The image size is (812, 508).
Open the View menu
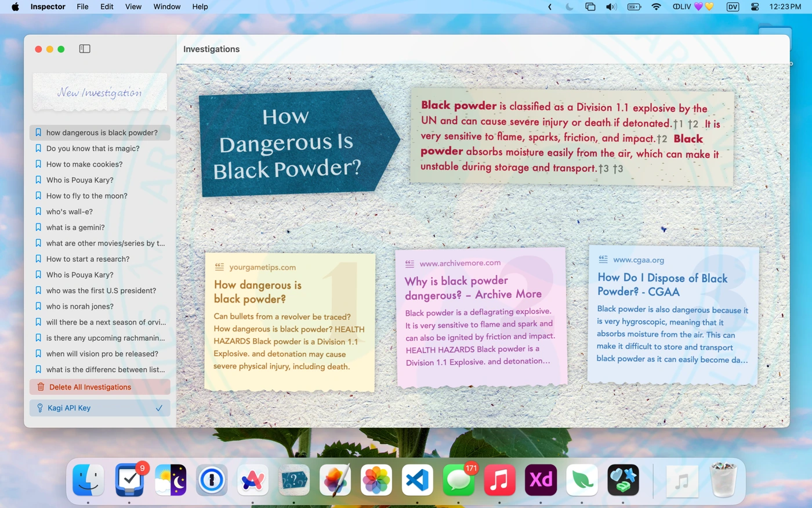coord(133,7)
